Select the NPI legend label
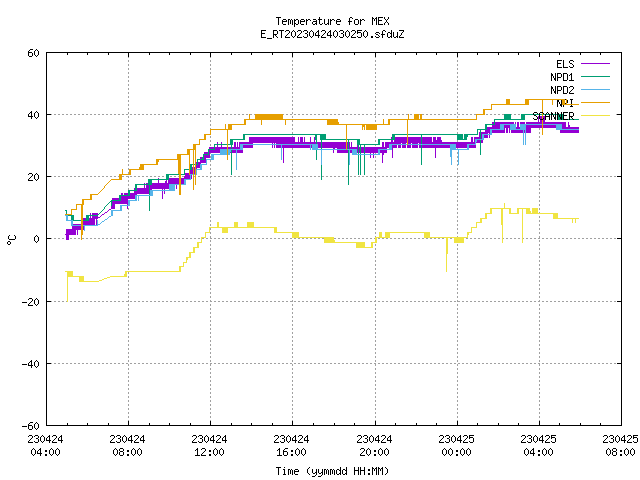The image size is (640, 480). point(565,103)
